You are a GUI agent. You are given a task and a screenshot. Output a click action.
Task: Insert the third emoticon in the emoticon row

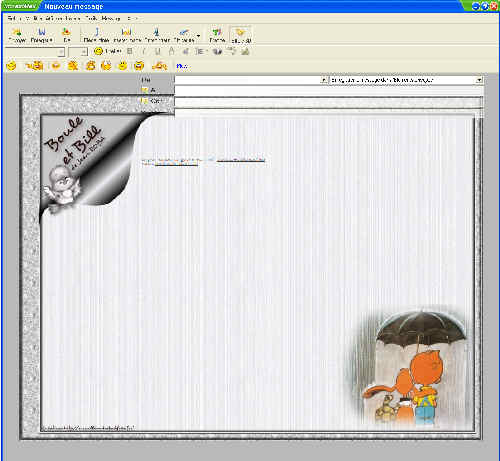click(56, 66)
